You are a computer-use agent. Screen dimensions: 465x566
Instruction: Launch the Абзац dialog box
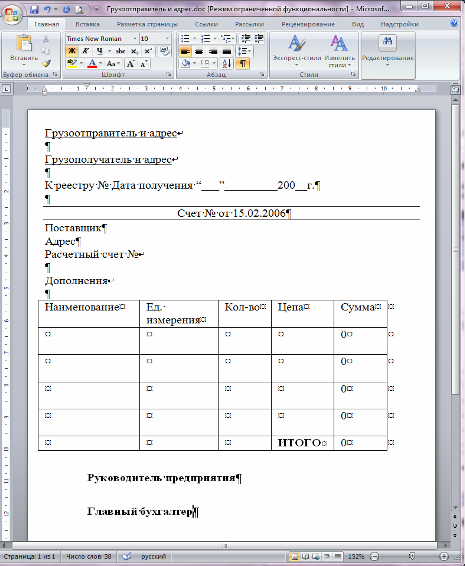pyautogui.click(x=262, y=74)
